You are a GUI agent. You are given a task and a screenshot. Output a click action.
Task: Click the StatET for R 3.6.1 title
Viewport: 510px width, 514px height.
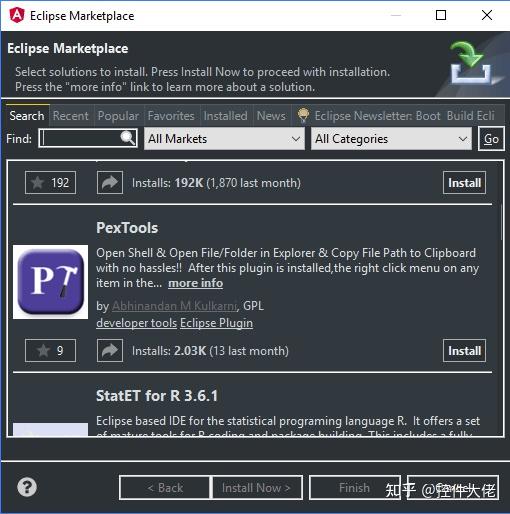157,396
